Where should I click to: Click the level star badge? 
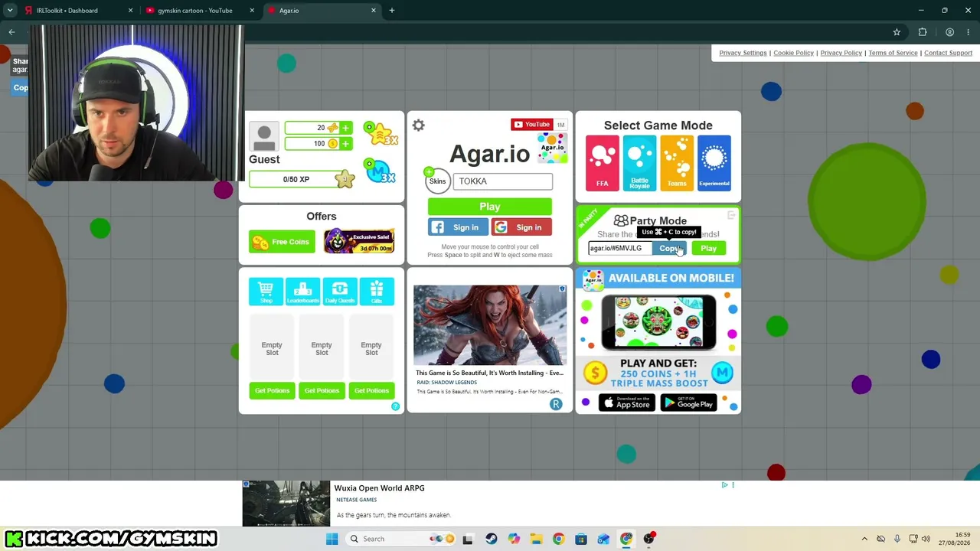click(x=345, y=179)
